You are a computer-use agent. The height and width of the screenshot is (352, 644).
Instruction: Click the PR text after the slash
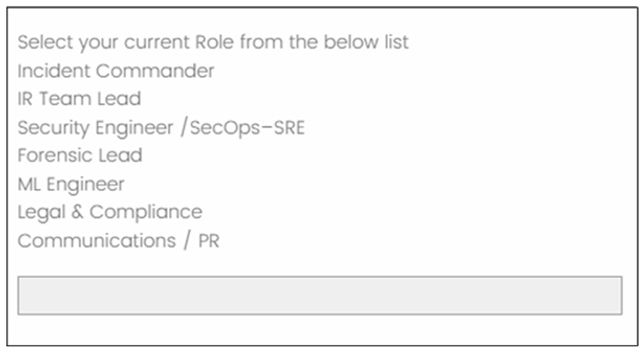click(209, 241)
